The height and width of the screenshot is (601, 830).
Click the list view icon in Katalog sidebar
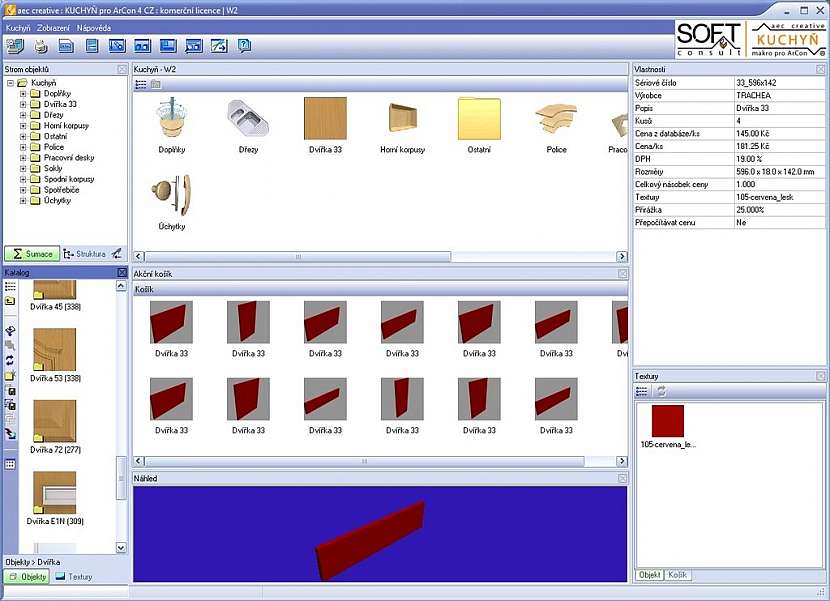tap(10, 287)
